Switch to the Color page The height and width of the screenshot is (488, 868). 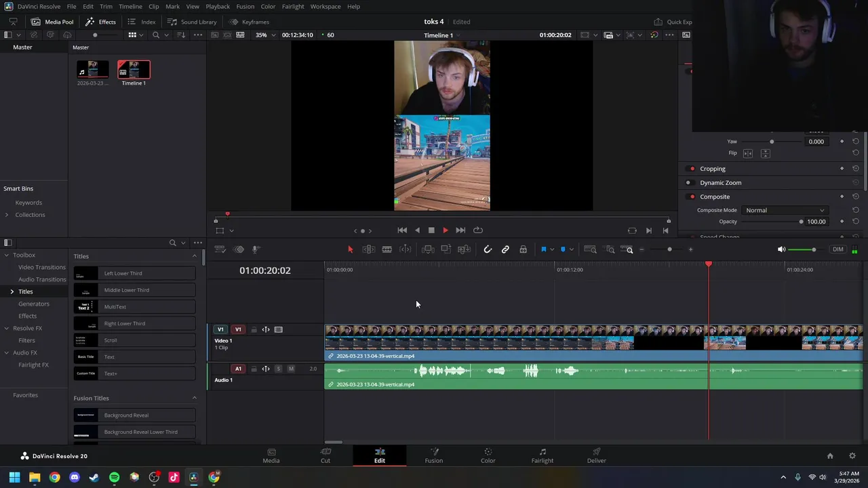pyautogui.click(x=488, y=455)
